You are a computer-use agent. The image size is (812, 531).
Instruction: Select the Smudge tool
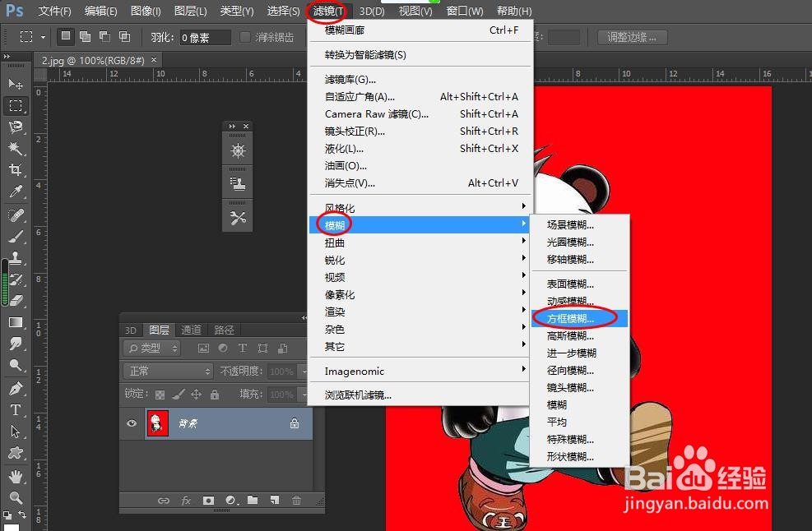(x=16, y=344)
